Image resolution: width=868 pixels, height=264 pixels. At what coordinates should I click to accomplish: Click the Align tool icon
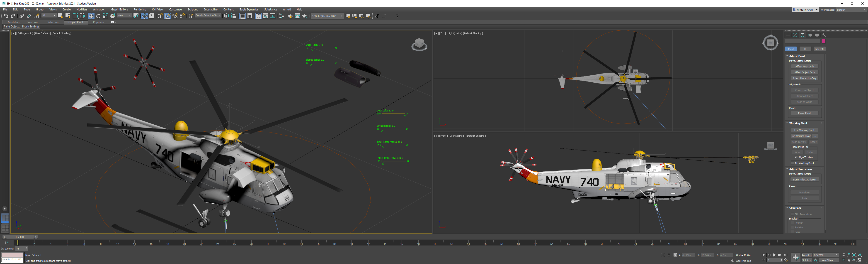point(234,16)
